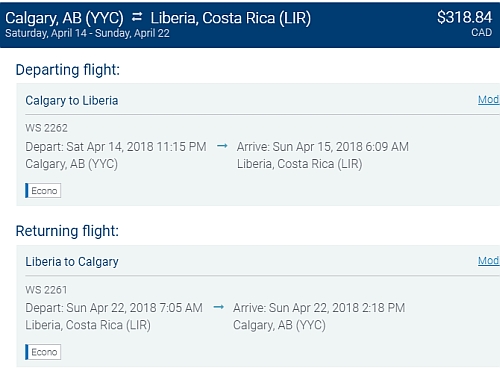Click the CAD currency label
Image resolution: width=500 pixels, height=380 pixels.
click(481, 33)
